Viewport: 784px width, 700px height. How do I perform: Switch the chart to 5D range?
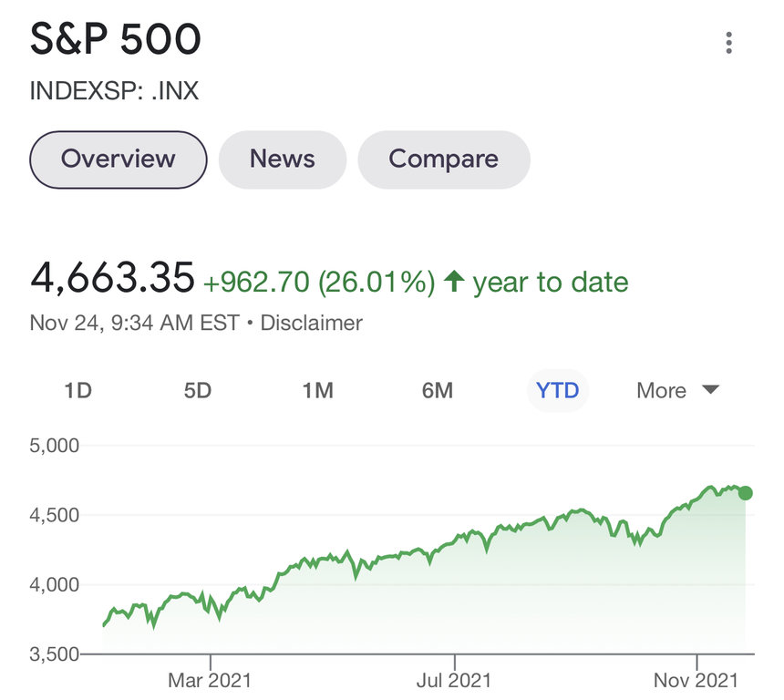click(198, 391)
